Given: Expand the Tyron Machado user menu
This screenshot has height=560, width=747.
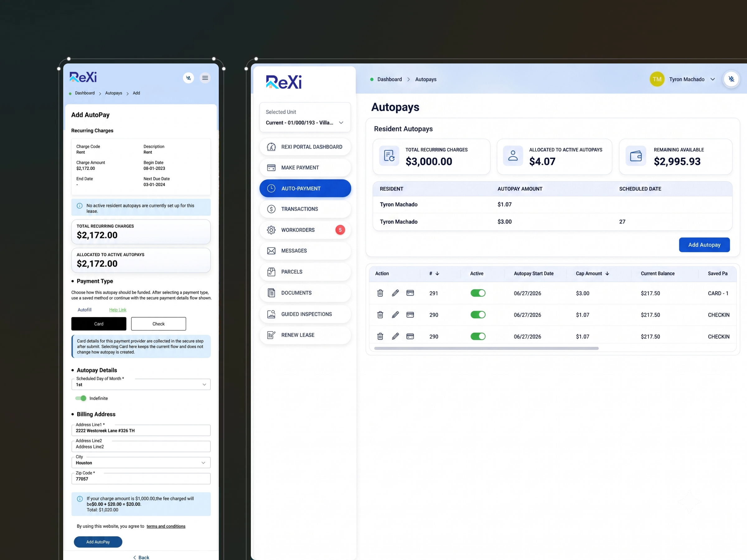Looking at the screenshot, I should point(712,79).
